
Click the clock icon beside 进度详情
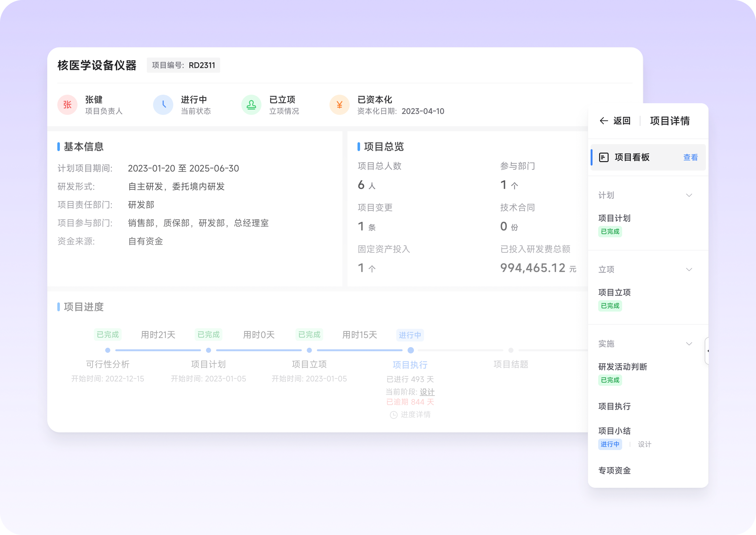(393, 415)
